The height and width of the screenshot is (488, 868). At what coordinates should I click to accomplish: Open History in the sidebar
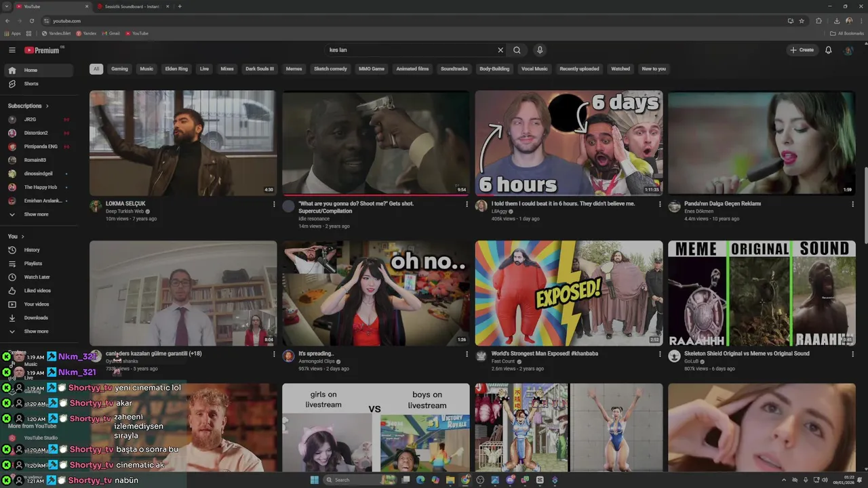[x=38, y=250]
